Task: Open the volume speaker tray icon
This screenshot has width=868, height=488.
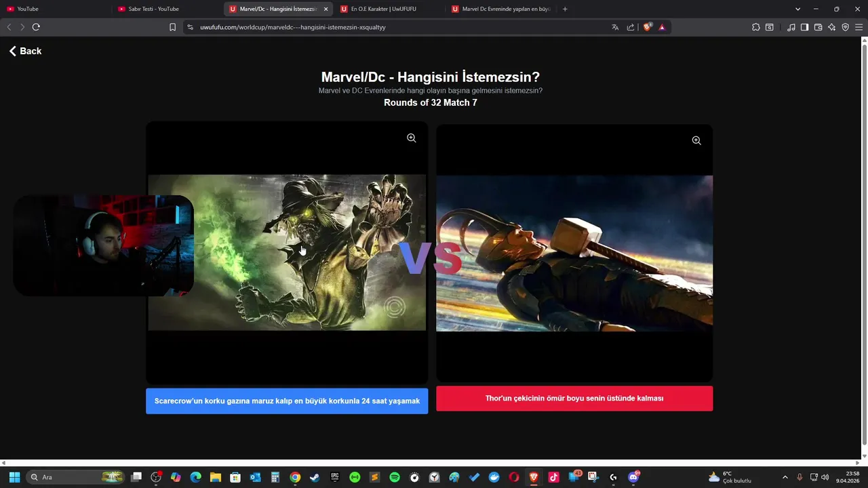Action: click(x=825, y=477)
